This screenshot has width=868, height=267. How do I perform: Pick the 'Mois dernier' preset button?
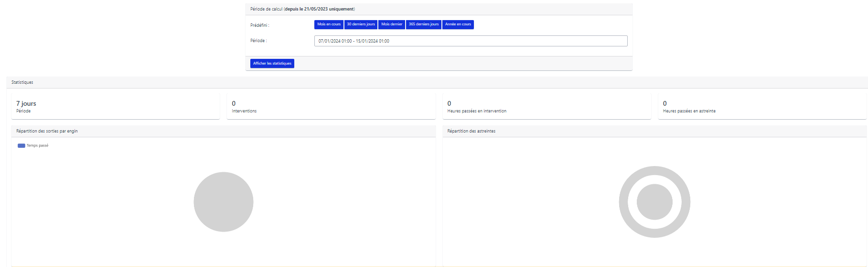pyautogui.click(x=392, y=24)
